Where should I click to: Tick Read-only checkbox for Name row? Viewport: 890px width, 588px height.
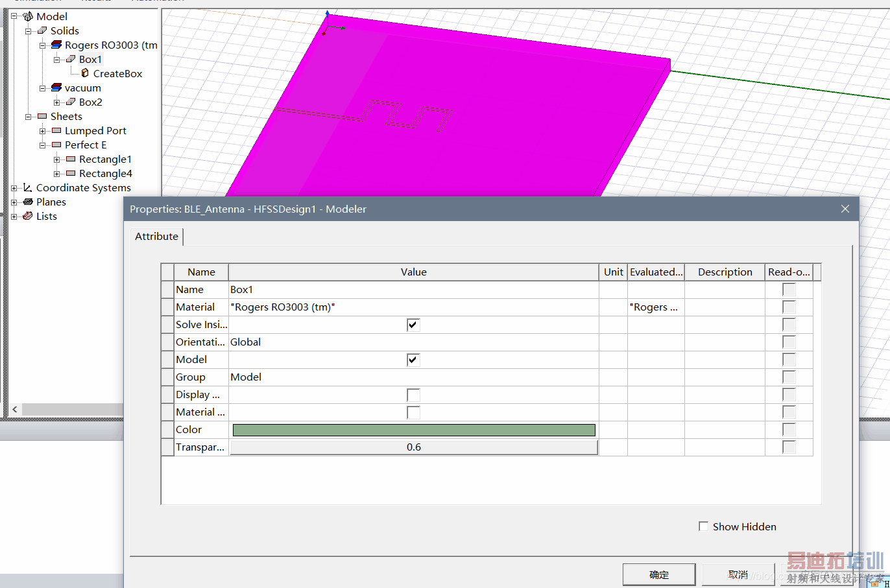(789, 290)
